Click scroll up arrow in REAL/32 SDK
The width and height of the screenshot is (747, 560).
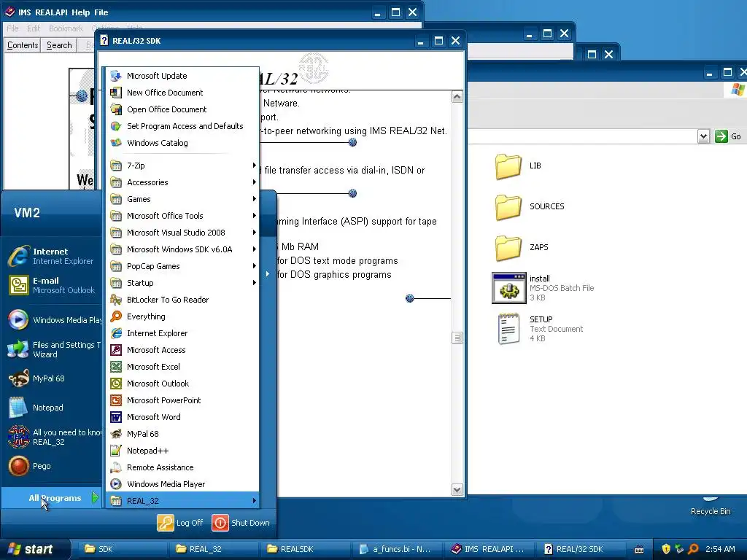pyautogui.click(x=457, y=97)
